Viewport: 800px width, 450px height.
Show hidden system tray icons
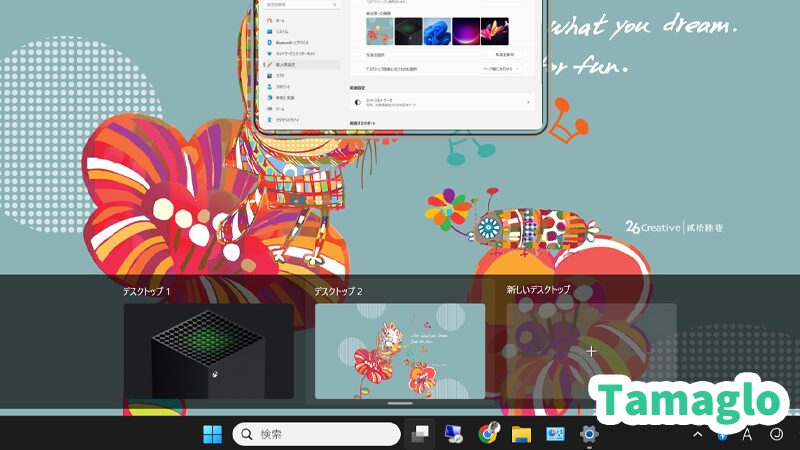coord(697,434)
